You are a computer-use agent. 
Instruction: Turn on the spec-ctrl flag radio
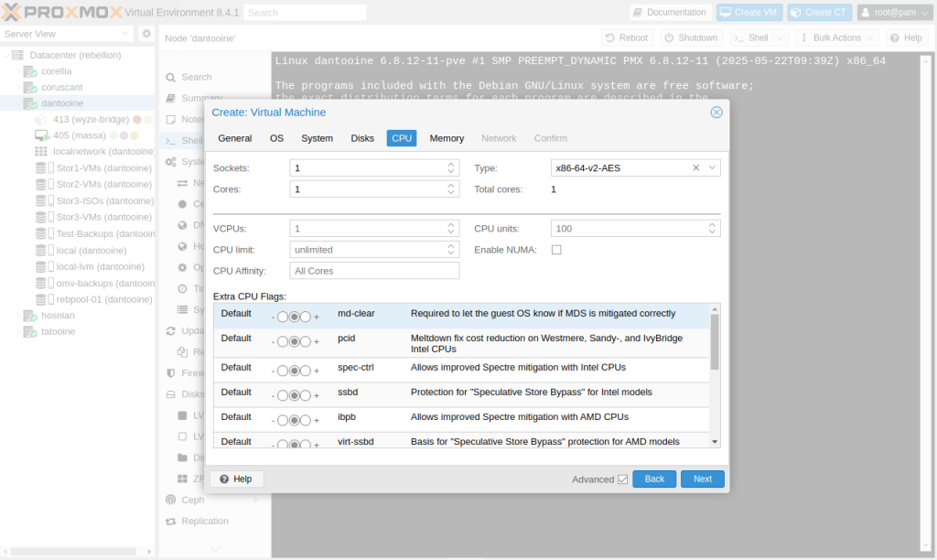pos(306,372)
